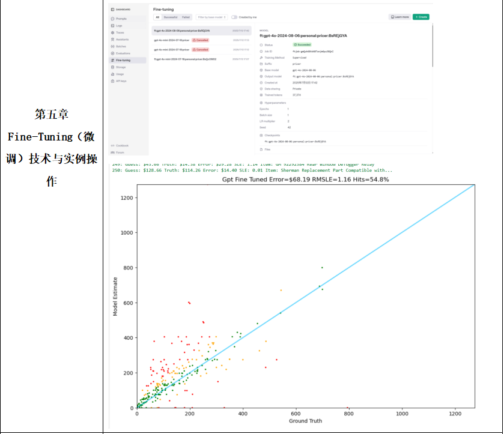Click the Output model value text

(x=323, y=76)
